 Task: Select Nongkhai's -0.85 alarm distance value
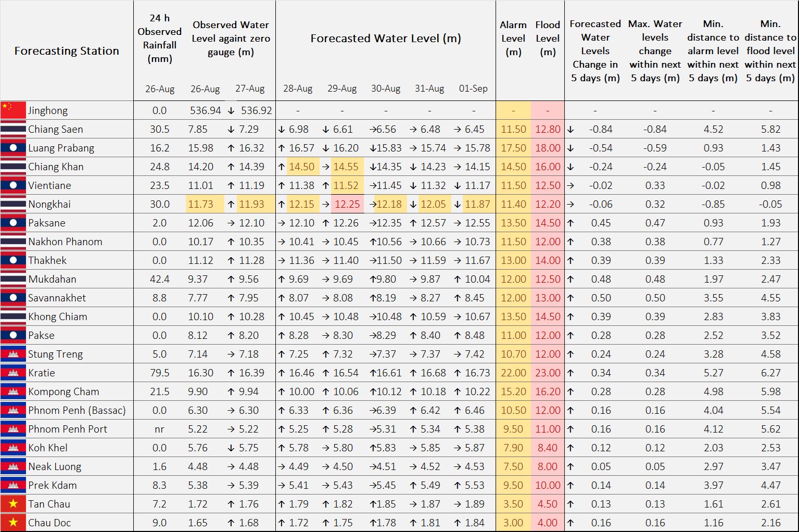(x=713, y=204)
